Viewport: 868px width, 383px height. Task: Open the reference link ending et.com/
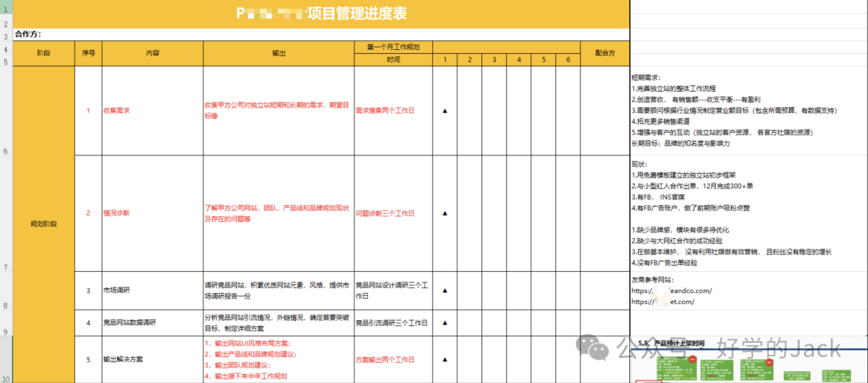662,302
